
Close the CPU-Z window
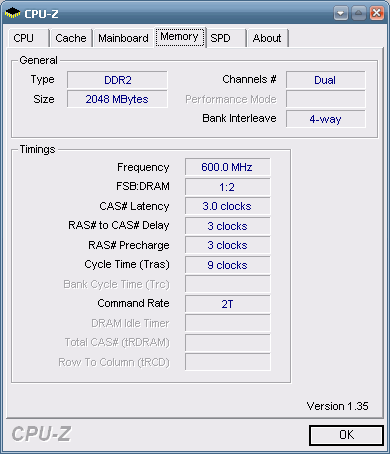377,14
